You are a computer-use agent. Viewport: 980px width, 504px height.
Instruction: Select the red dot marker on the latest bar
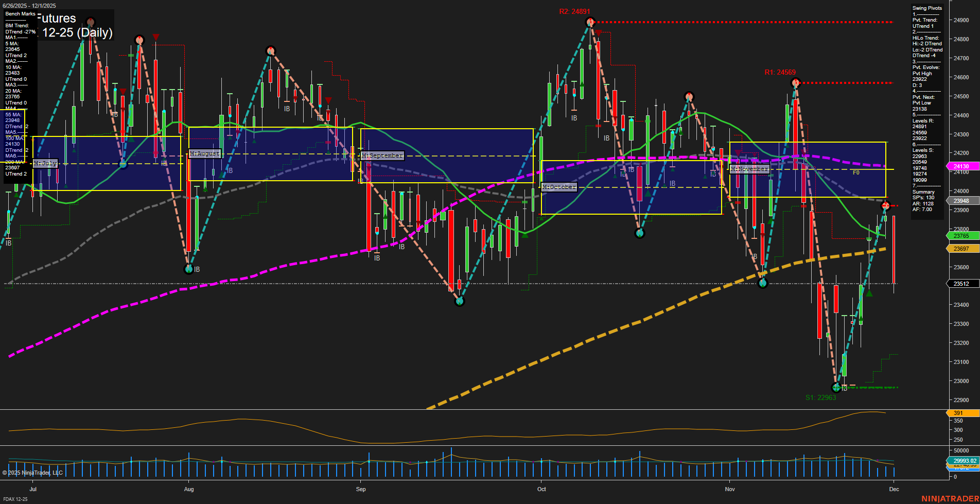(886, 205)
